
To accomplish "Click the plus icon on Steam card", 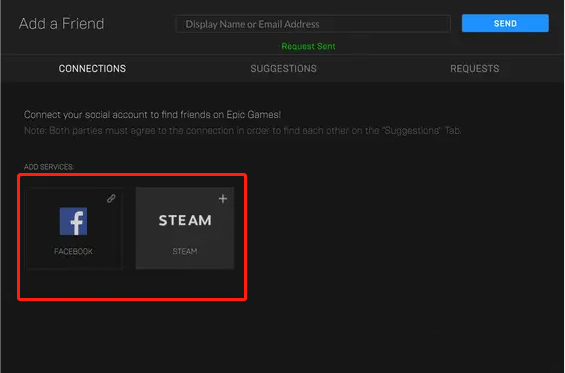I will pos(223,199).
